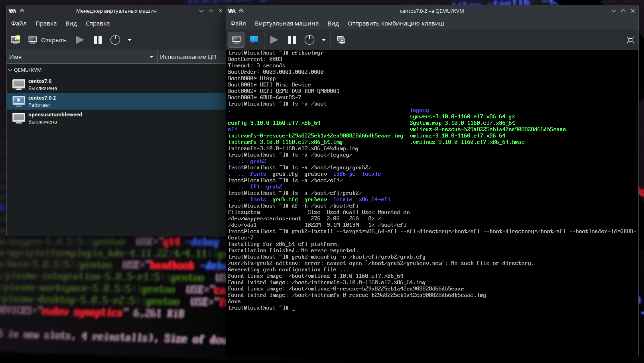Toggle fullscreen mode for the VM console
The height and width of the screenshot is (363, 644).
(x=630, y=40)
